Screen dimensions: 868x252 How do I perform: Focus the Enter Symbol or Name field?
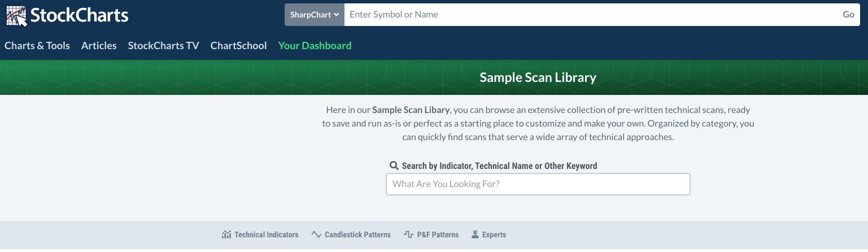pos(590,15)
